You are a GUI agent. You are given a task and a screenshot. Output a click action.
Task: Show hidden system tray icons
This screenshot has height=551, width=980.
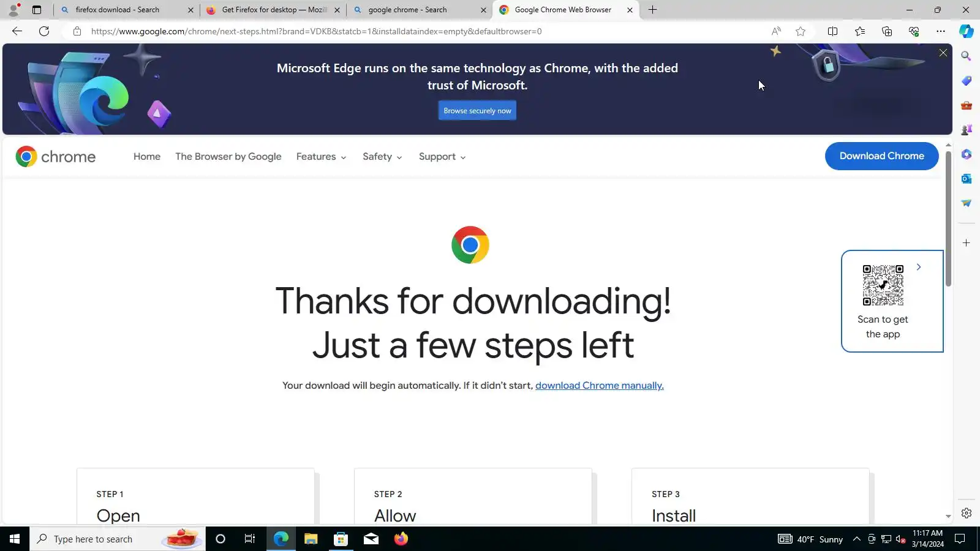point(857,539)
